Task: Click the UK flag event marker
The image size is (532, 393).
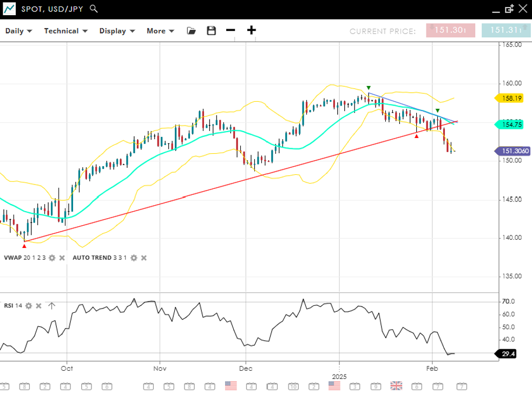Action: click(396, 385)
